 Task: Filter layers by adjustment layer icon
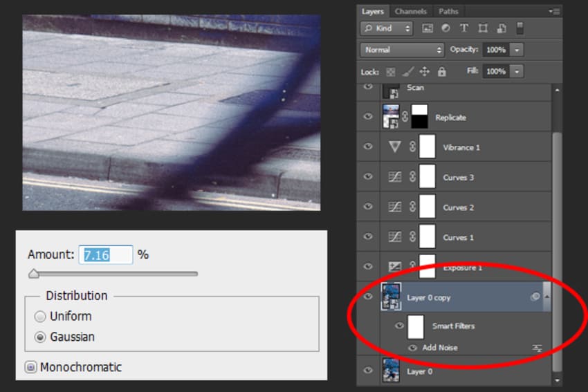click(x=446, y=28)
